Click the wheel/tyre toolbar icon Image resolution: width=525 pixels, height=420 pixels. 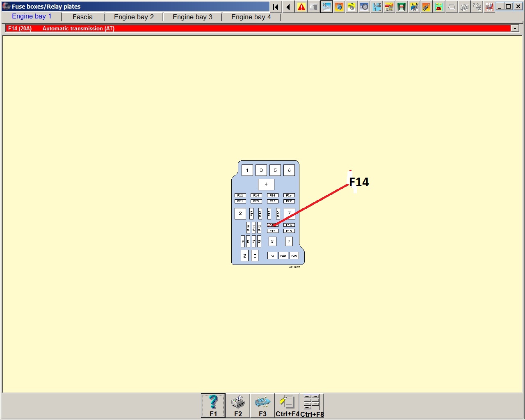click(x=364, y=7)
